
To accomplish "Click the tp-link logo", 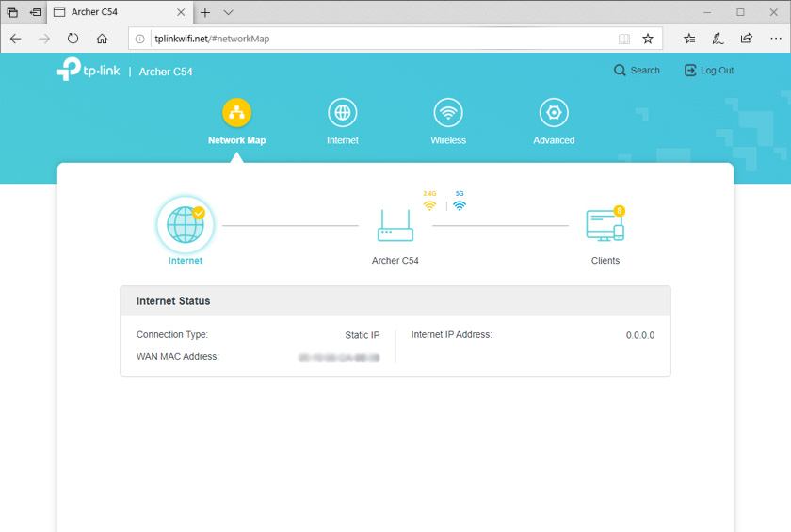I will [x=88, y=71].
